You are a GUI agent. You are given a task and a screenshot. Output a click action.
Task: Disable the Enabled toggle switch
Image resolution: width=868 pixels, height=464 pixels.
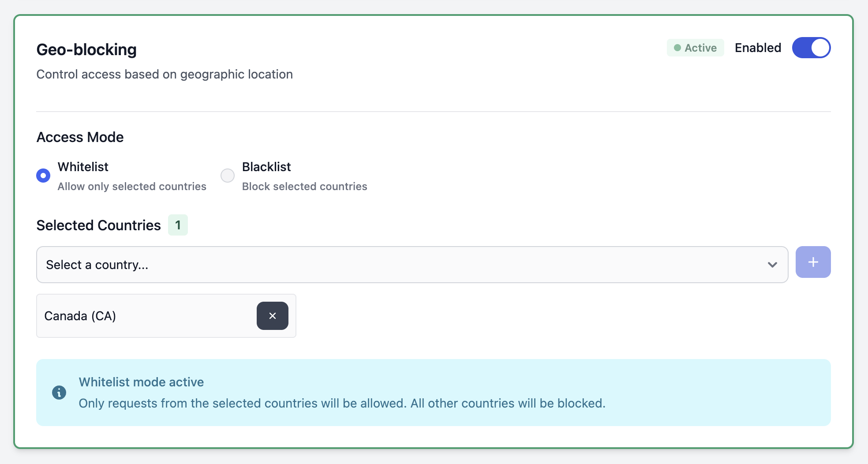click(811, 48)
